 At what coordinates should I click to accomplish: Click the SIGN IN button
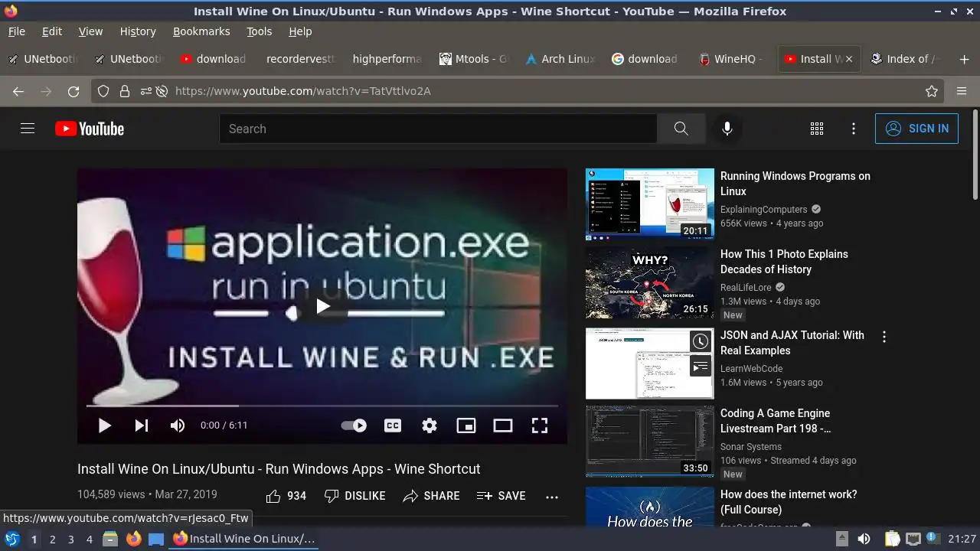916,129
